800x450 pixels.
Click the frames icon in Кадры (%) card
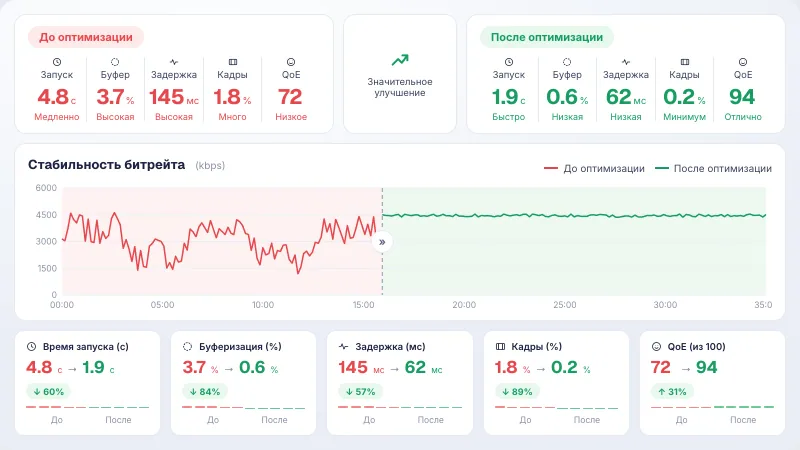tap(500, 346)
